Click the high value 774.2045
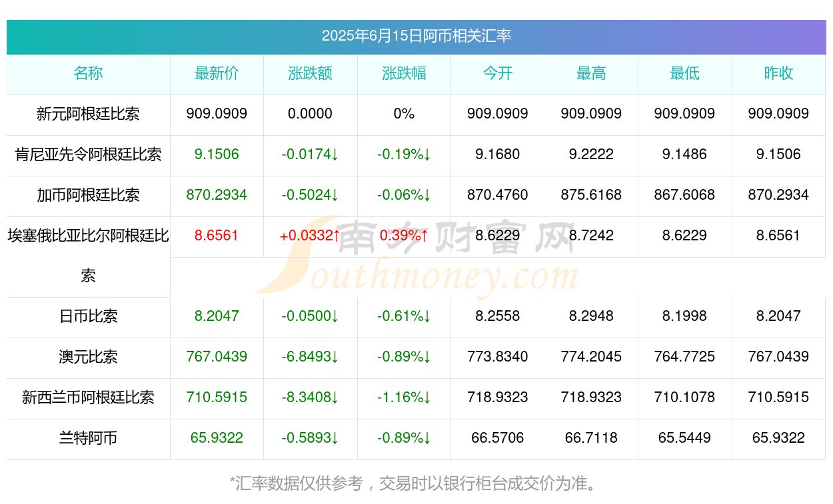Image resolution: width=833 pixels, height=504 pixels. point(591,357)
